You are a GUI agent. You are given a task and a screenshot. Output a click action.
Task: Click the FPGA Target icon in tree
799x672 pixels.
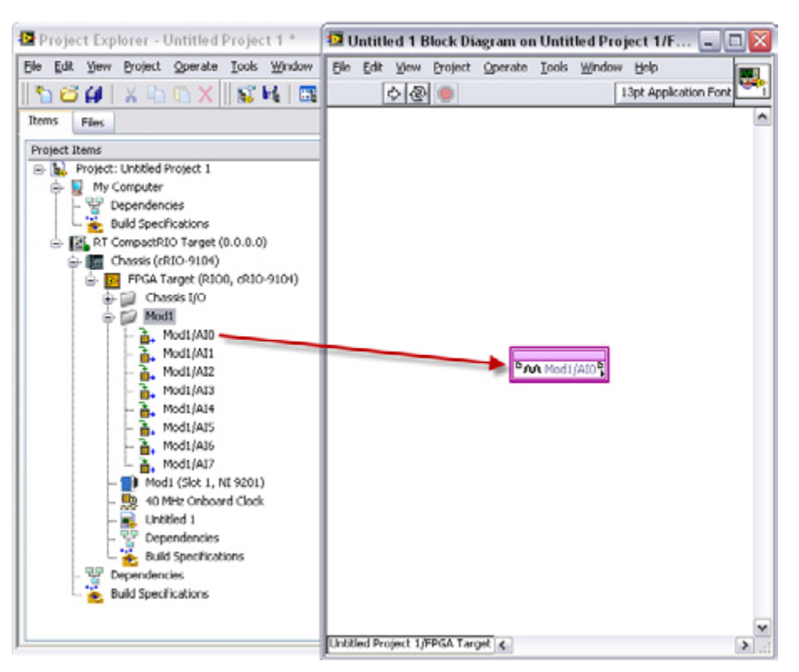pos(112,280)
